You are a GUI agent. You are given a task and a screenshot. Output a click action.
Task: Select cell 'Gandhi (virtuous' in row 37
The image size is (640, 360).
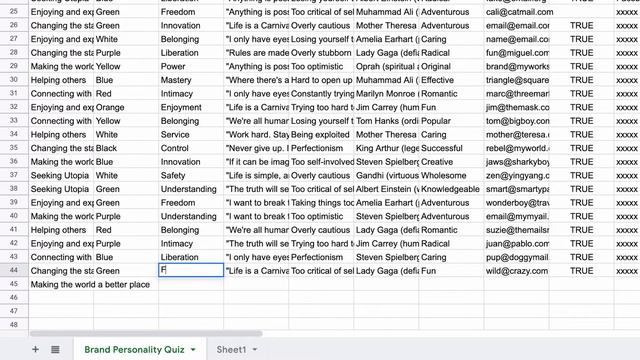click(x=386, y=176)
